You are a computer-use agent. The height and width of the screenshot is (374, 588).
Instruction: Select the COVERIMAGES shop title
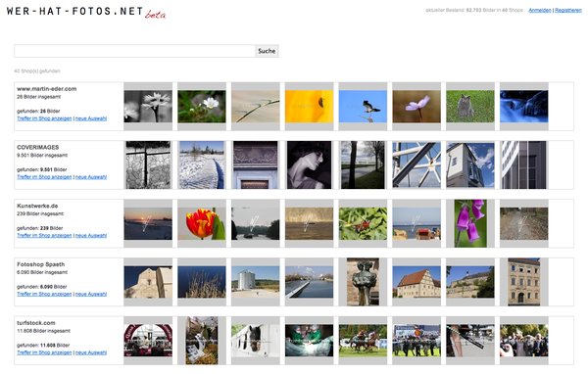(x=38, y=147)
